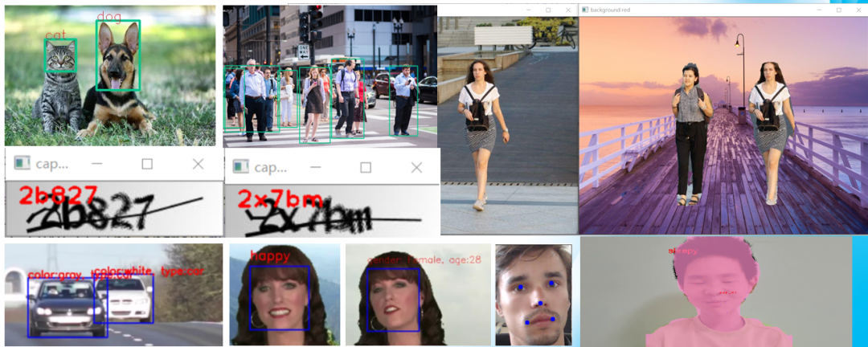Close the walking woman street photo window
Screen dimensions: 868x347
click(568, 10)
